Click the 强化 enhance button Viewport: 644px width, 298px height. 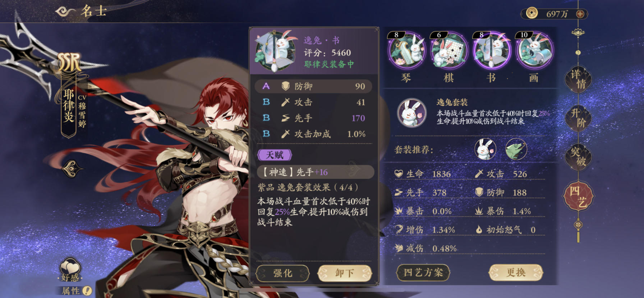pos(282,273)
